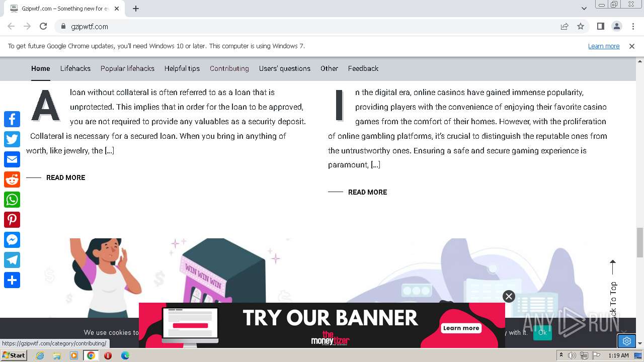This screenshot has width=644, height=362.
Task: Open Users' questions menu item
Action: tap(285, 68)
